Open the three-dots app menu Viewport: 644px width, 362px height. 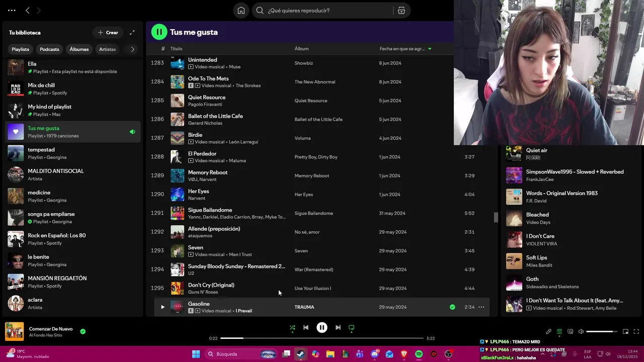(x=12, y=10)
